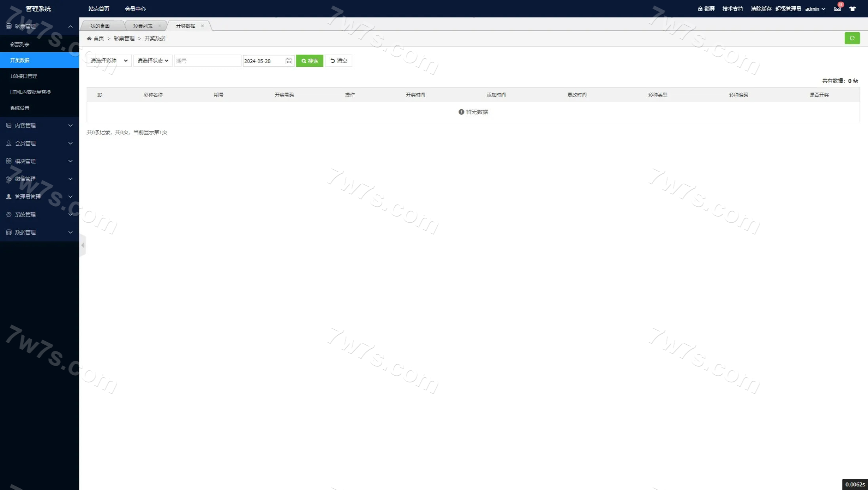
Task: Expand the admin user menu
Action: click(815, 9)
